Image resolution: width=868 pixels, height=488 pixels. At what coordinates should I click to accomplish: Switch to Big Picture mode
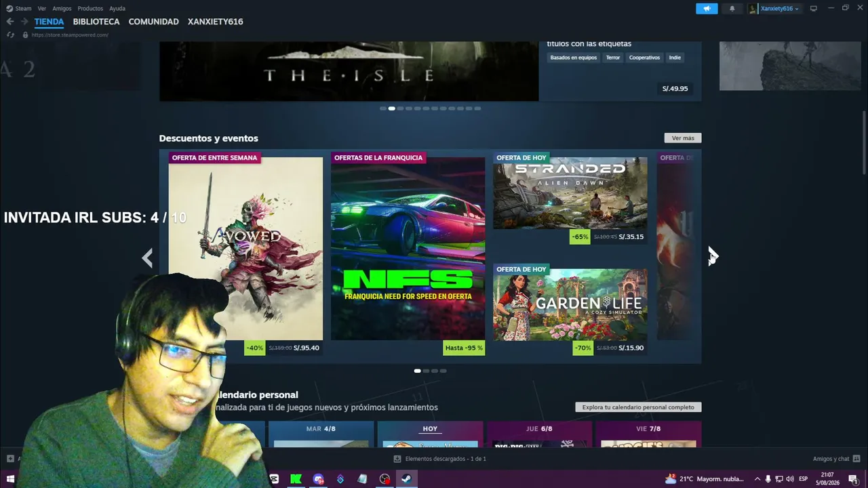pyautogui.click(x=814, y=8)
